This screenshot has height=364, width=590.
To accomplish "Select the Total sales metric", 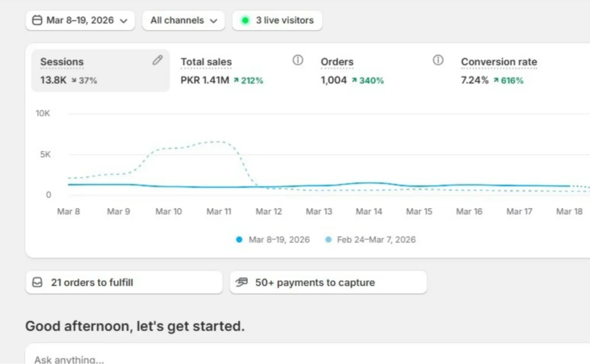I will 206,62.
